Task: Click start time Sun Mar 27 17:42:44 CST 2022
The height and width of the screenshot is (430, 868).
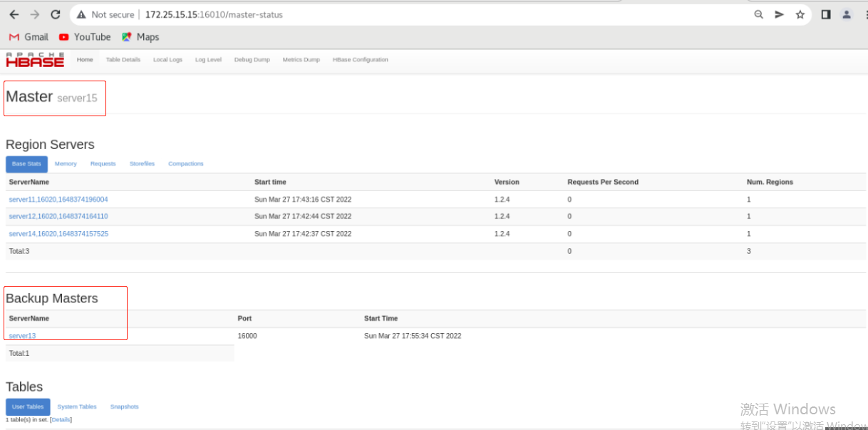Action: pyautogui.click(x=303, y=216)
